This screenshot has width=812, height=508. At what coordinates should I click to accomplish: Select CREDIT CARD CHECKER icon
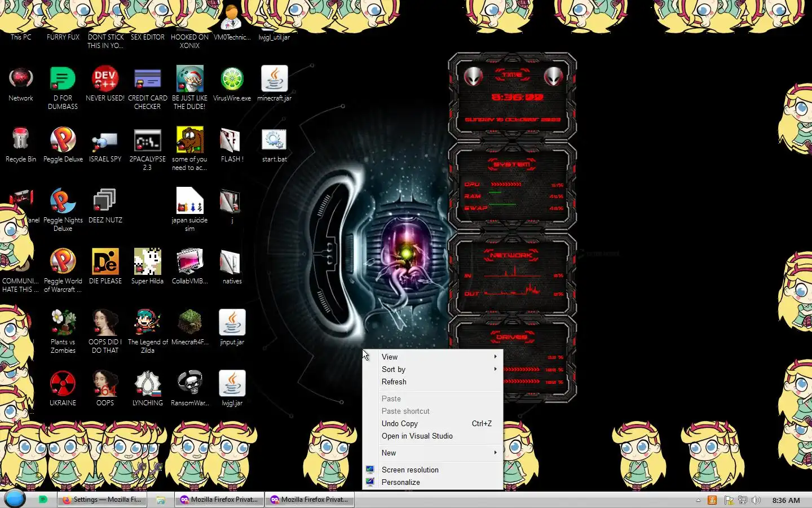point(147,87)
